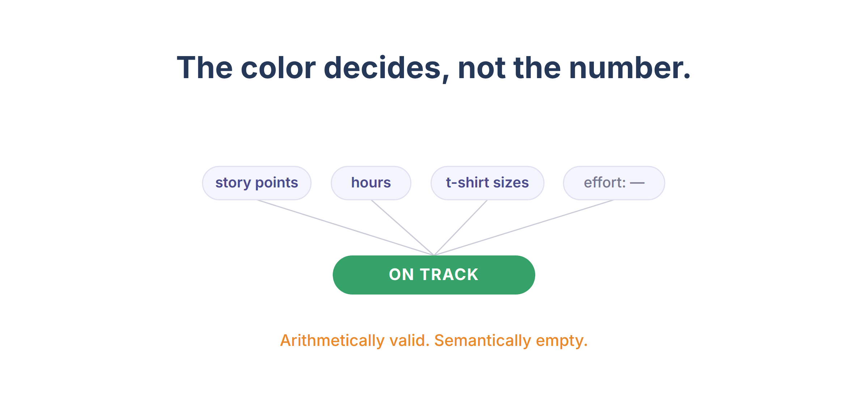
Task: Click the point where all connector lines meet
Action: coord(434,255)
